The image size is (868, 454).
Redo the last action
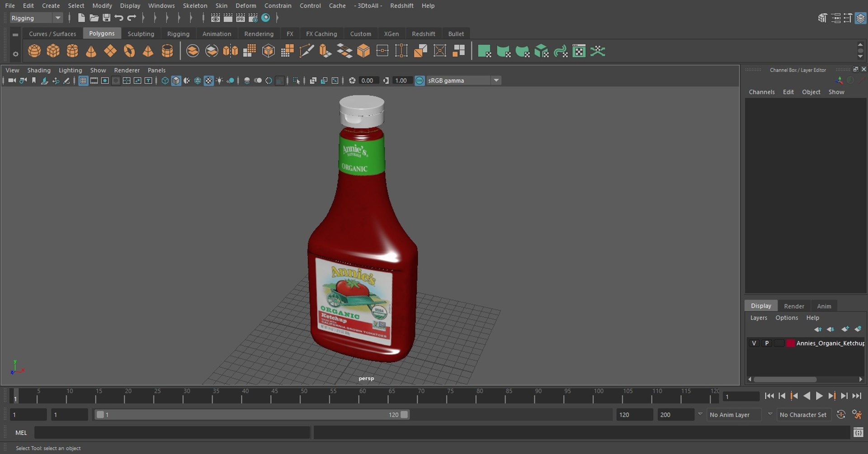click(x=132, y=18)
